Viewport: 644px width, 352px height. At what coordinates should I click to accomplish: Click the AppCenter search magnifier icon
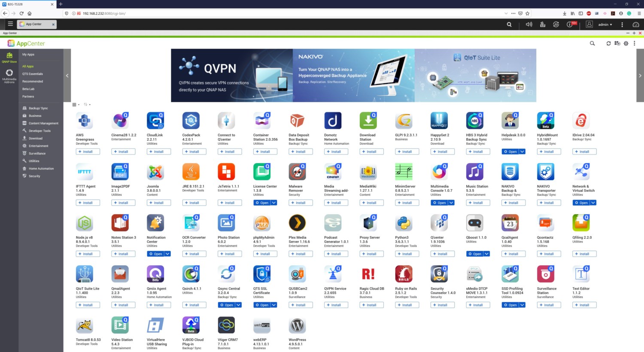point(592,43)
